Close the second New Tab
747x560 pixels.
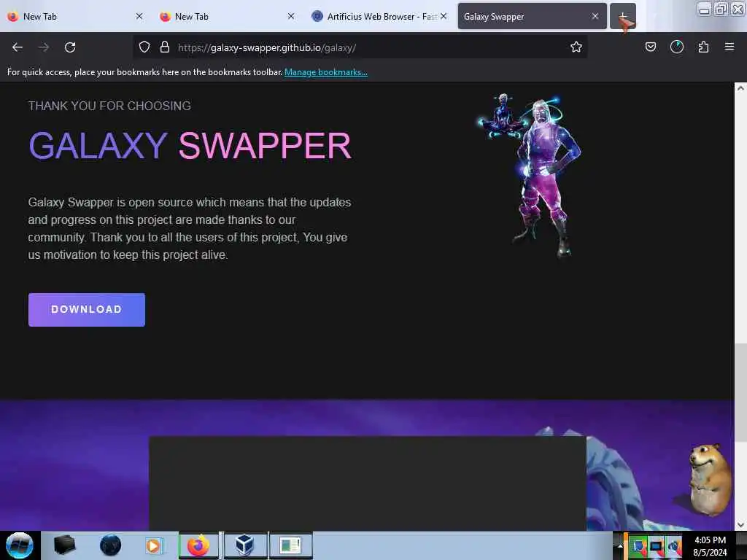coord(291,16)
